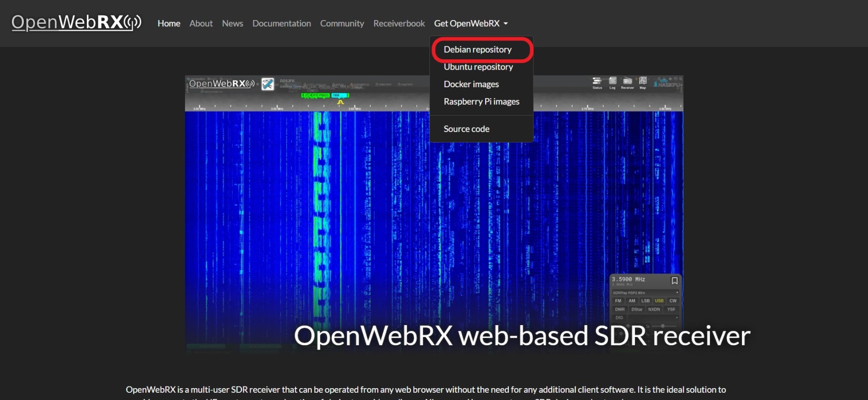Screen dimensions: 868x400
Task: Click the cyan bookmark label on the frequency scale
Action: click(x=340, y=95)
